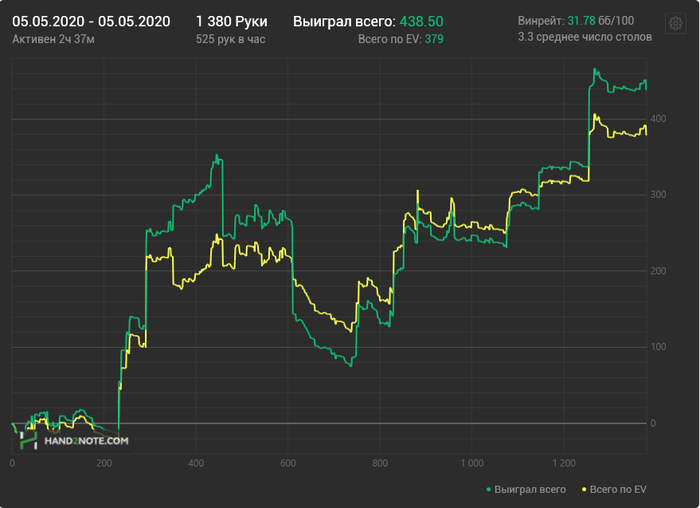The width and height of the screenshot is (700, 508).
Task: Click the y-axis label 400
Action: click(x=658, y=119)
